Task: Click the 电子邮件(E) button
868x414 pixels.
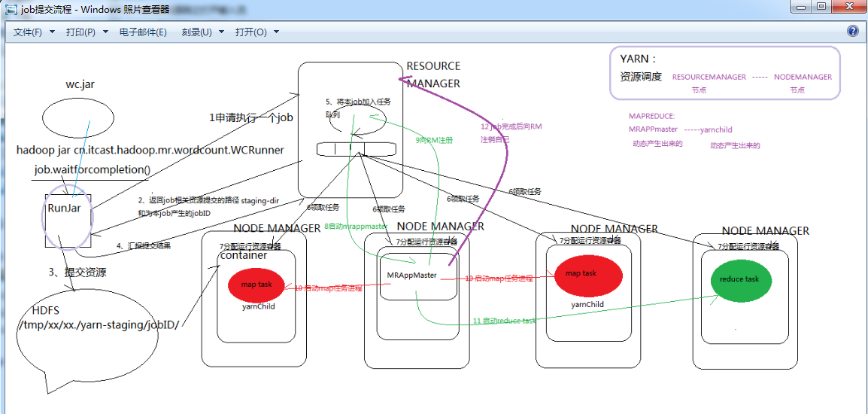Action: coord(143,32)
